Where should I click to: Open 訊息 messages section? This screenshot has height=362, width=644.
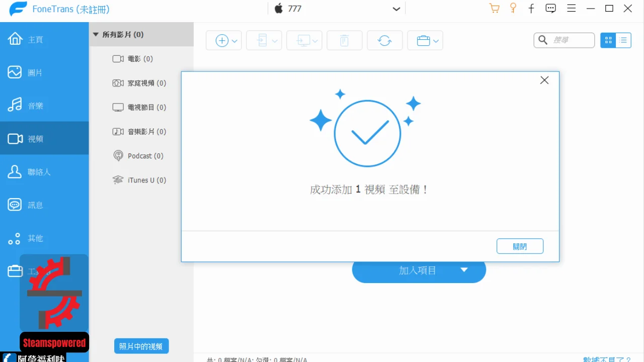[44, 205]
